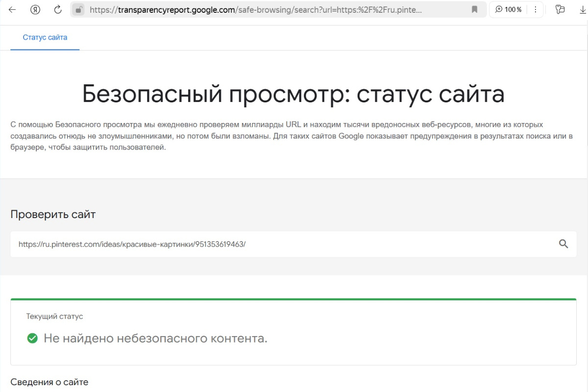Screen dimensions: 588x392
Task: Click the magnifier zoom icon
Action: click(x=498, y=9)
